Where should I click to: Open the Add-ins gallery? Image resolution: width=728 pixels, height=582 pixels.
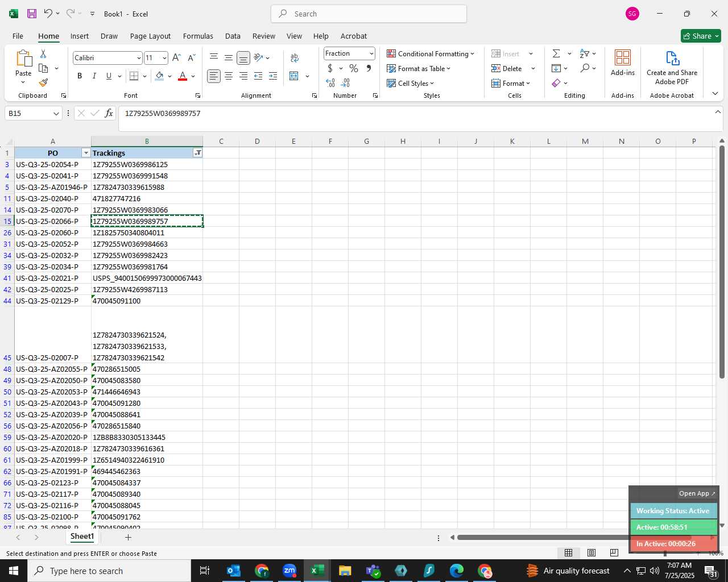click(623, 63)
